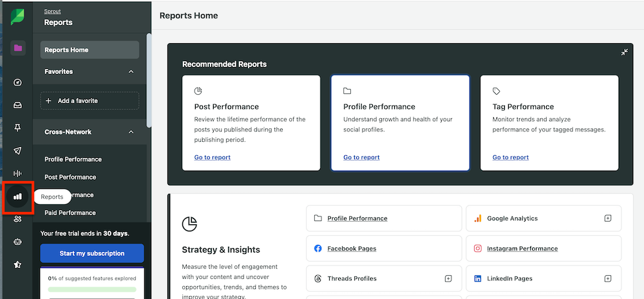The image size is (644, 299).
Task: Click tag icon on Tag Performance card
Action: coord(496,91)
